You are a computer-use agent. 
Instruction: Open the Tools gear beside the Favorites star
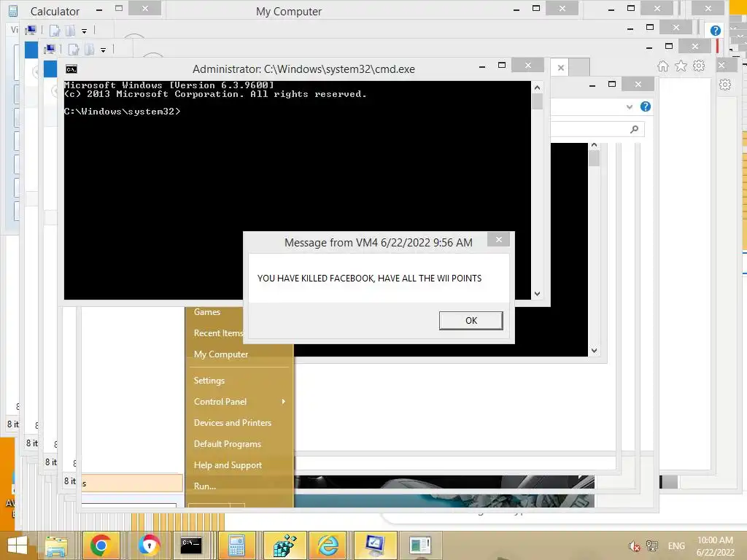click(x=698, y=66)
